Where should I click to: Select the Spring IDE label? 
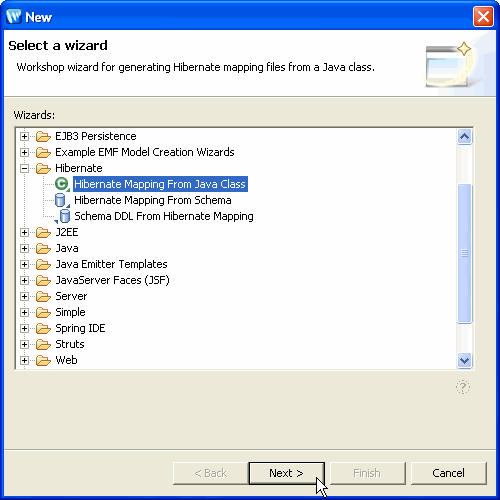point(80,328)
